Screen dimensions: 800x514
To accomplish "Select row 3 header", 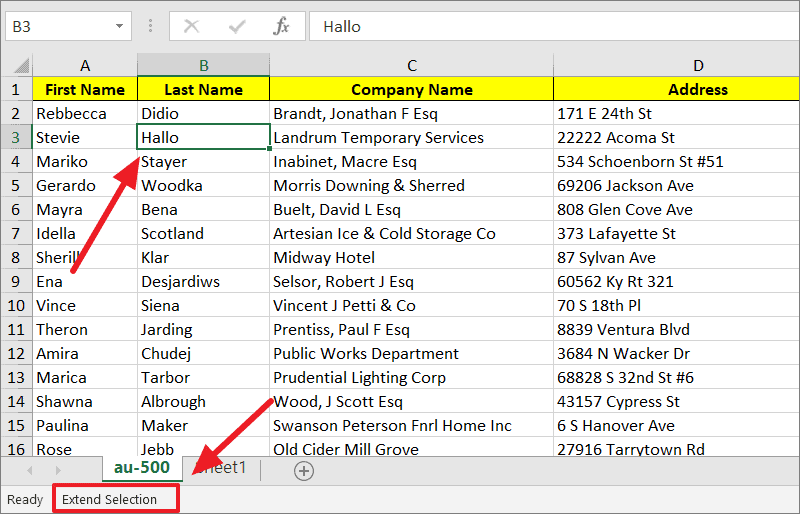I will pyautogui.click(x=17, y=137).
